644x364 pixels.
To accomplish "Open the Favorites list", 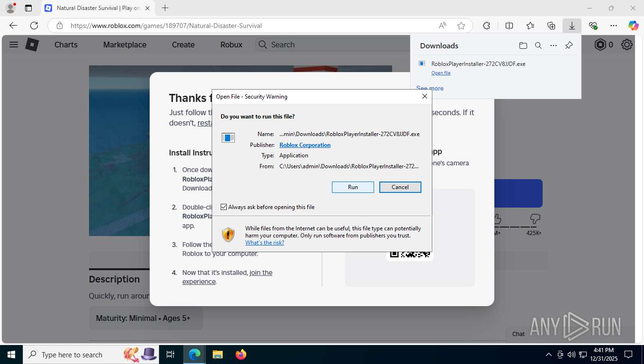I will (530, 26).
